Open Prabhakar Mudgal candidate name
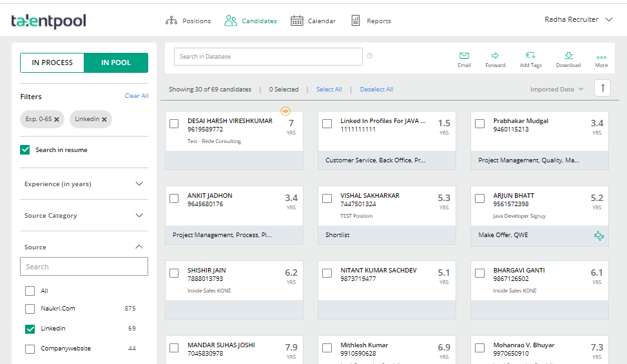 pyautogui.click(x=521, y=121)
